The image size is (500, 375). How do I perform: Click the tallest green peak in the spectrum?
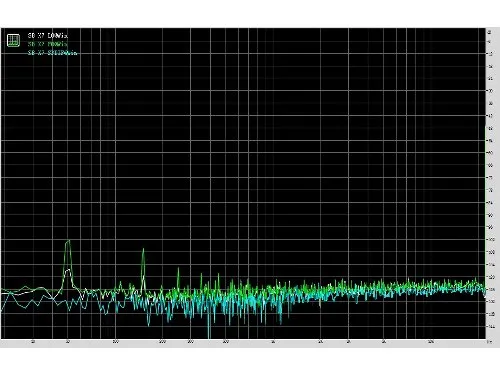[68, 240]
